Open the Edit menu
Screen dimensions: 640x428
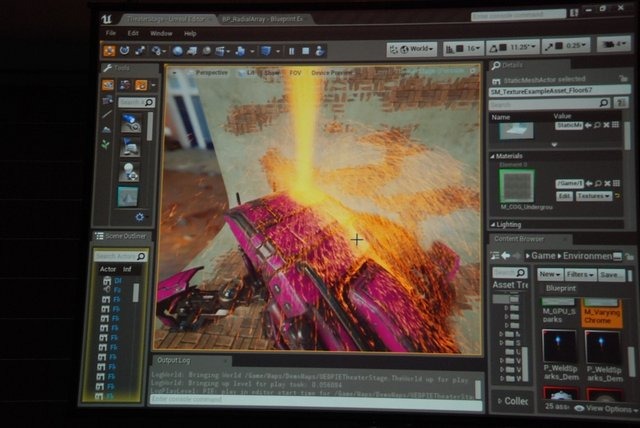coord(133,33)
